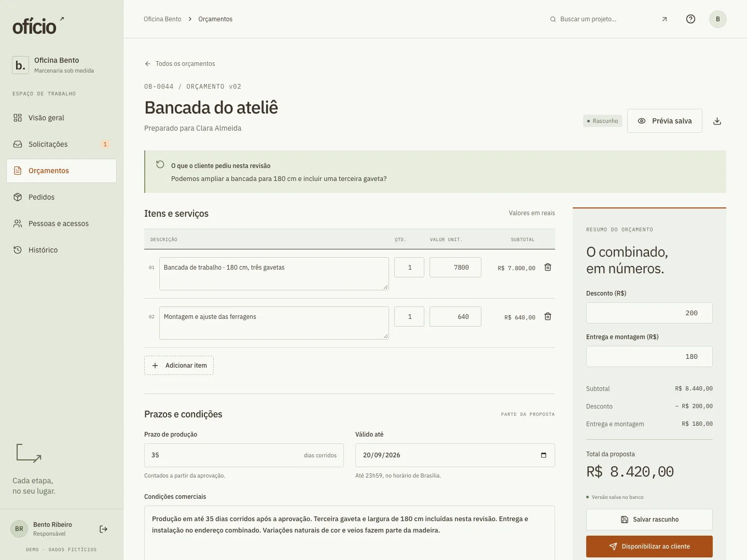Click the Prazo de produção field
The image size is (747, 560).
coord(244,455)
